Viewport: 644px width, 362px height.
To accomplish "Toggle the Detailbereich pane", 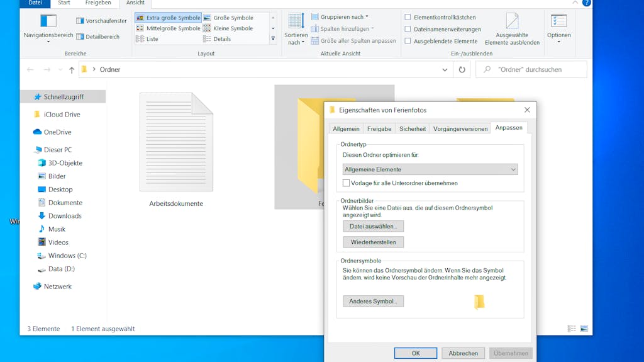I will [97, 37].
